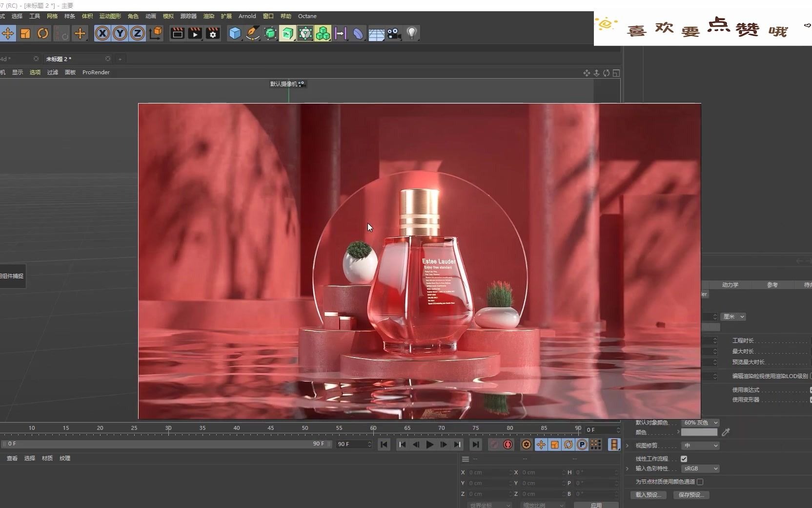812x508 pixels.
Task: Open the green cubes Volume Builder icon
Action: pos(323,34)
